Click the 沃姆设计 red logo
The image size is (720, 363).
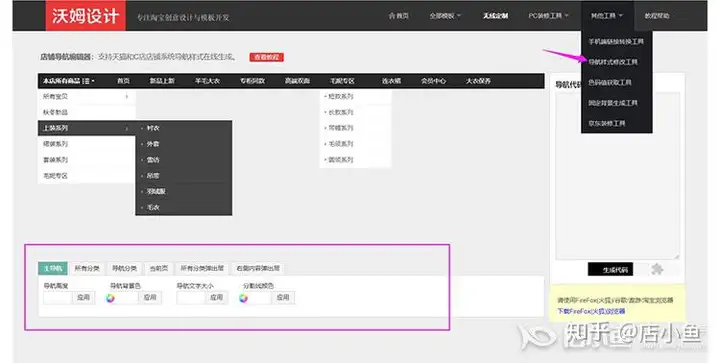coord(85,16)
